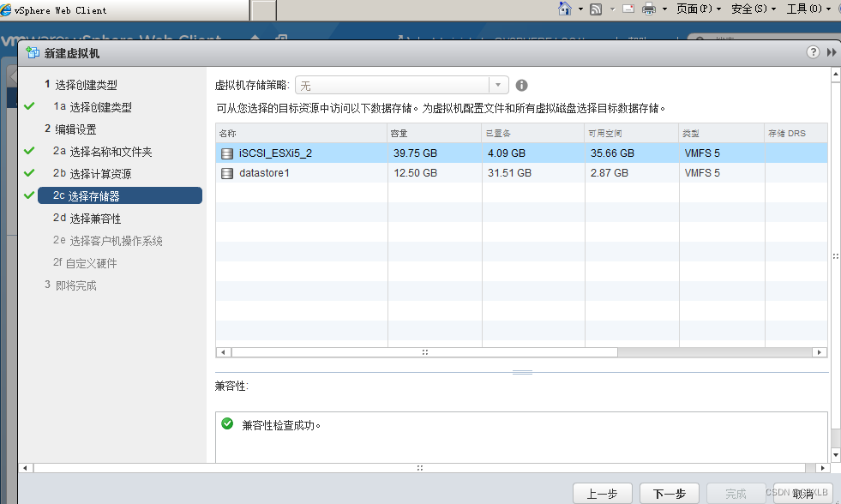Click the 上一步 (Back) button
Screen dimensions: 841x504
603,493
